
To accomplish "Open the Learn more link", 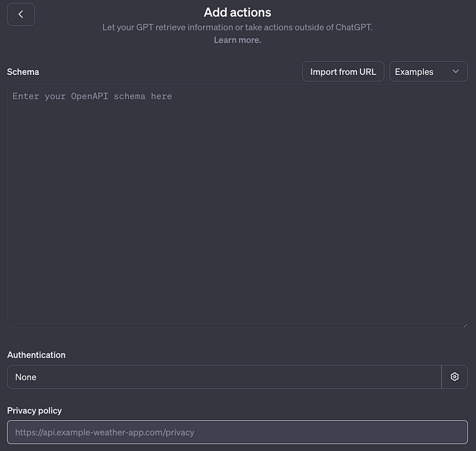I will [x=237, y=40].
